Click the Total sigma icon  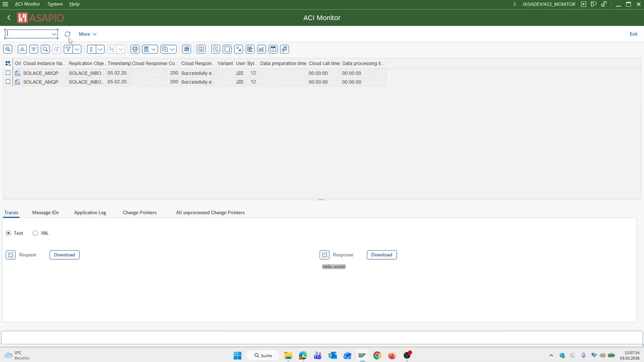[91, 49]
